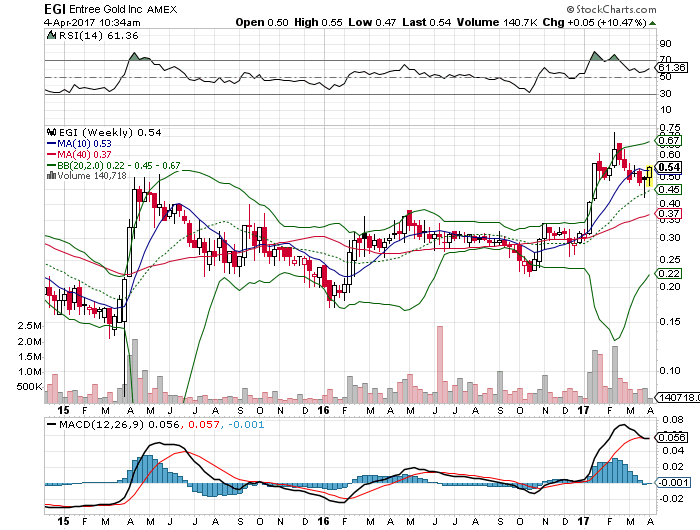This screenshot has height=530, width=700.
Task: Click the 15 year marker under MACD panel
Action: tap(64, 521)
